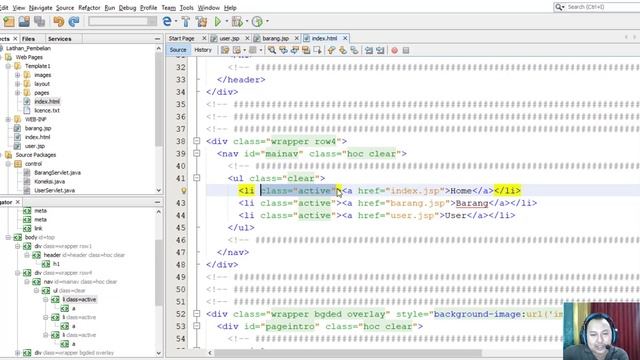Click the Build Project hammer icon
The height and width of the screenshot is (360, 640).
tap(186, 22)
